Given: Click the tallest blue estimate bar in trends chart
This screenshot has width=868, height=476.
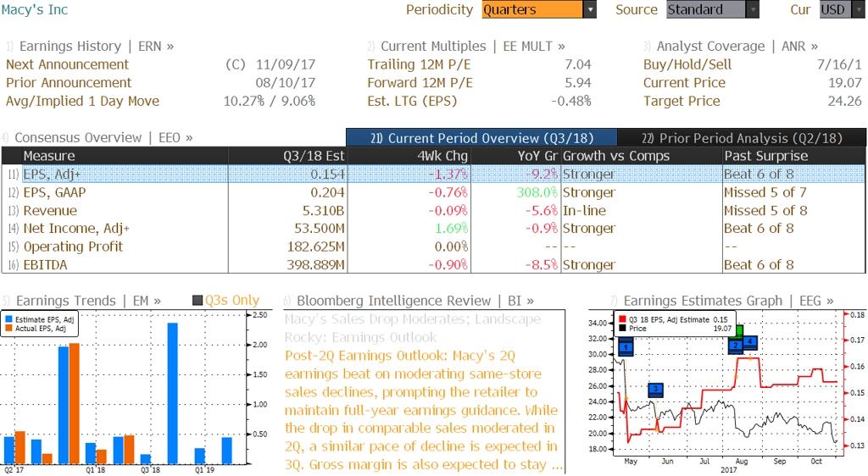Looking at the screenshot, I should (173, 393).
